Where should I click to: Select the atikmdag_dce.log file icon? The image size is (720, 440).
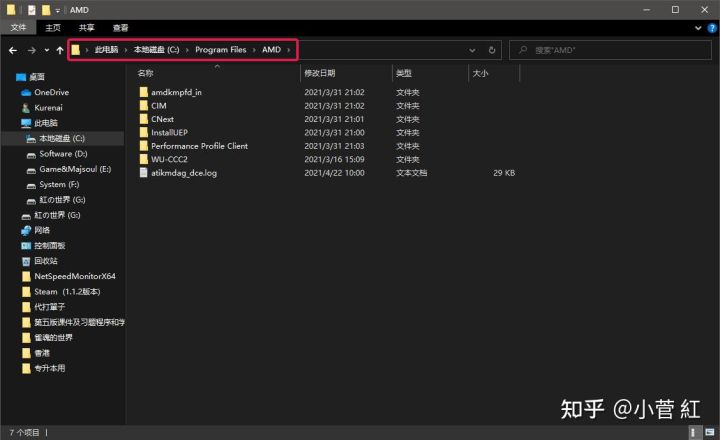[x=144, y=173]
